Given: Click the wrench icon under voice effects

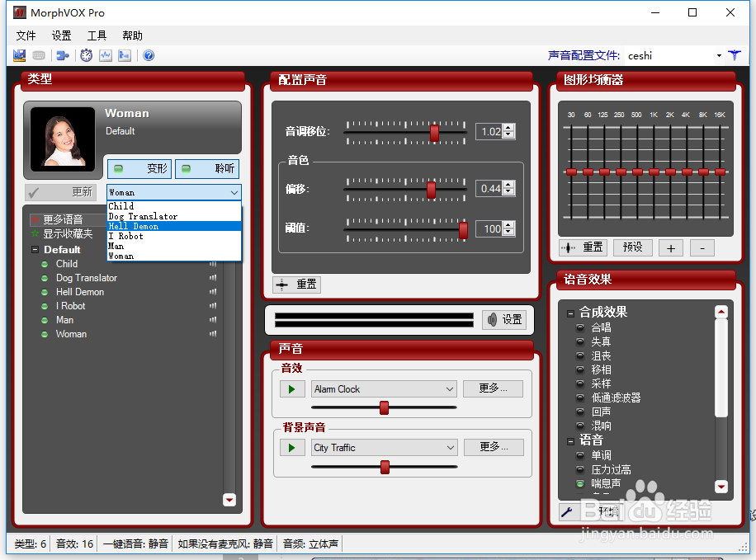Looking at the screenshot, I should [x=567, y=512].
